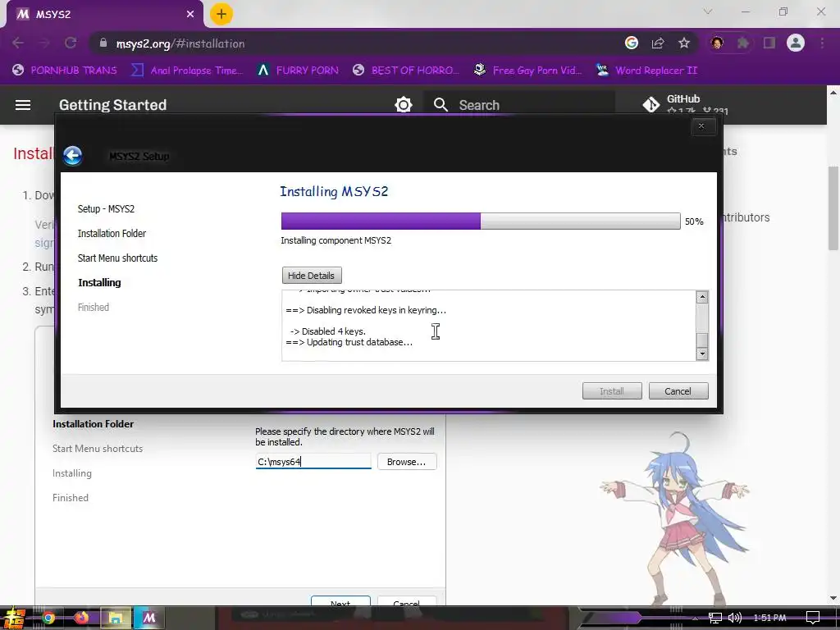
Task: Click the Hide Details button
Action: (312, 276)
